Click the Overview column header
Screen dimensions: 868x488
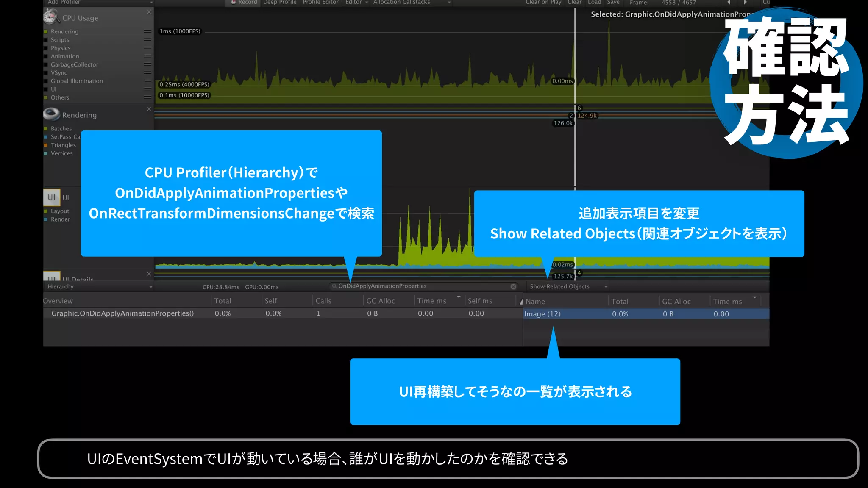click(126, 301)
